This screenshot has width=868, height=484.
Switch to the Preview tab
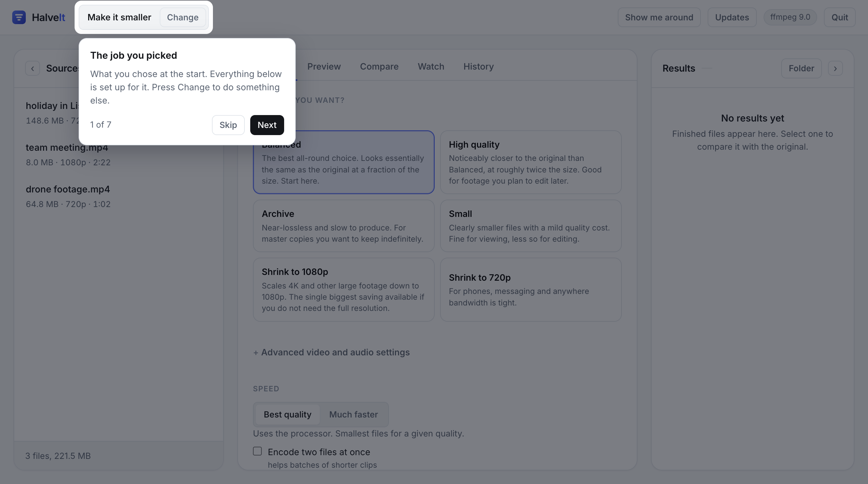324,67
